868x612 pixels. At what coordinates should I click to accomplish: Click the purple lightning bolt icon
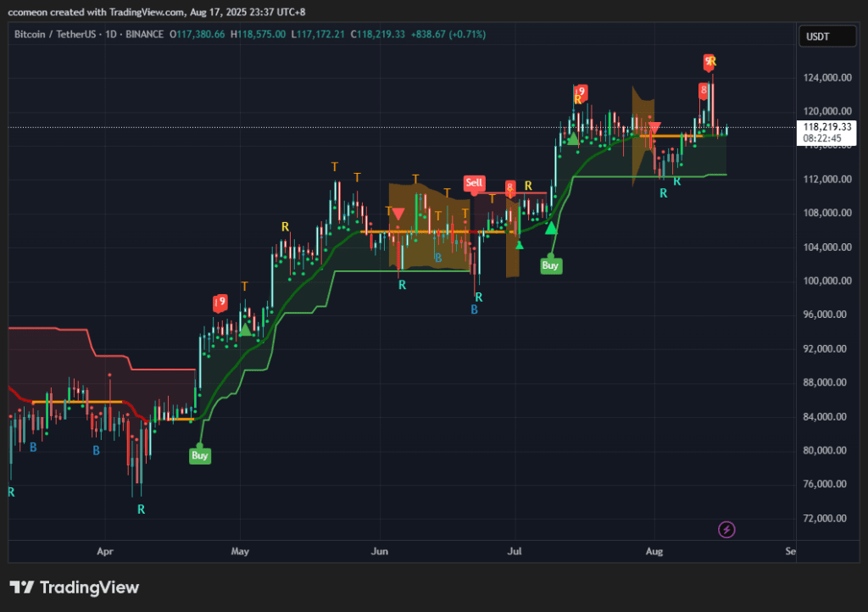[726, 530]
